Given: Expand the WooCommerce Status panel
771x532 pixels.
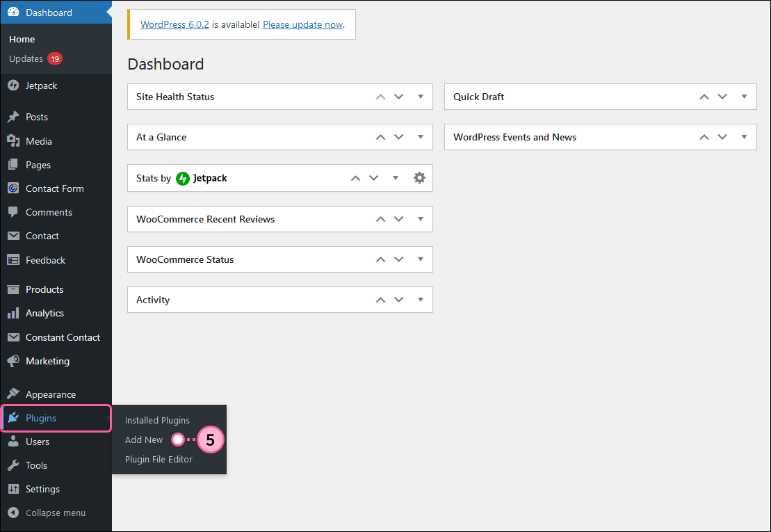Looking at the screenshot, I should [421, 259].
